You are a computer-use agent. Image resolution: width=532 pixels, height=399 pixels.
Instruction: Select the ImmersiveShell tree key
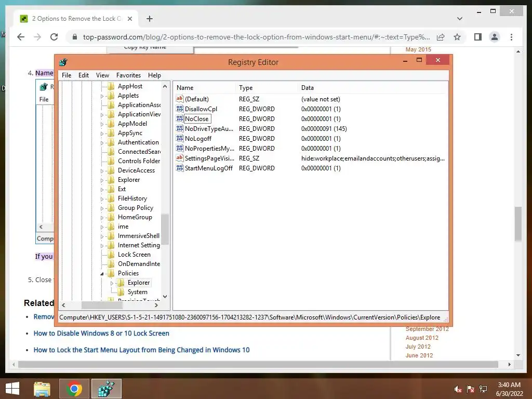coord(138,236)
